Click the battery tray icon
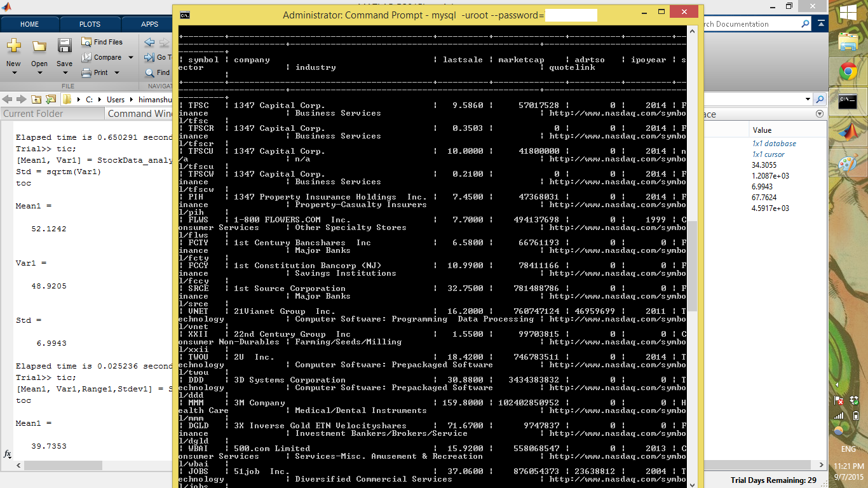This screenshot has width=868, height=488. point(856,416)
